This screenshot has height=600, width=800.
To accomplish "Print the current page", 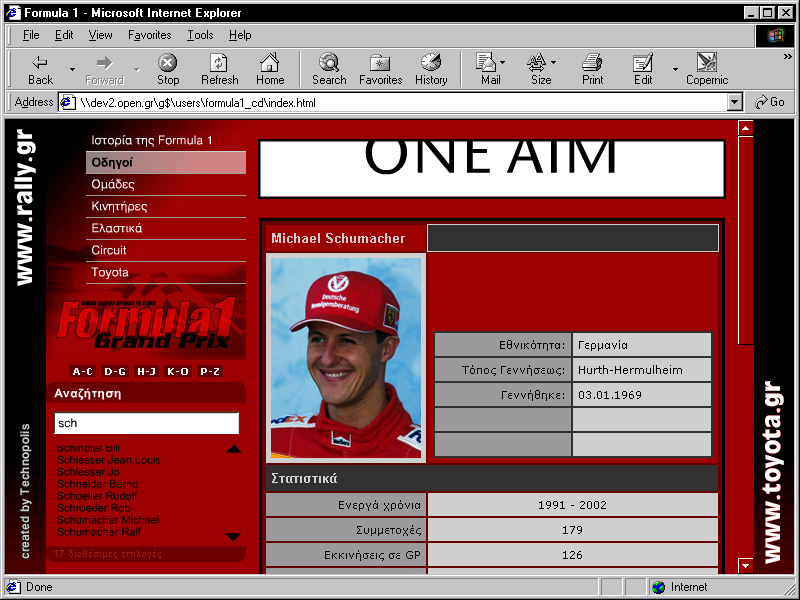I will 592,69.
